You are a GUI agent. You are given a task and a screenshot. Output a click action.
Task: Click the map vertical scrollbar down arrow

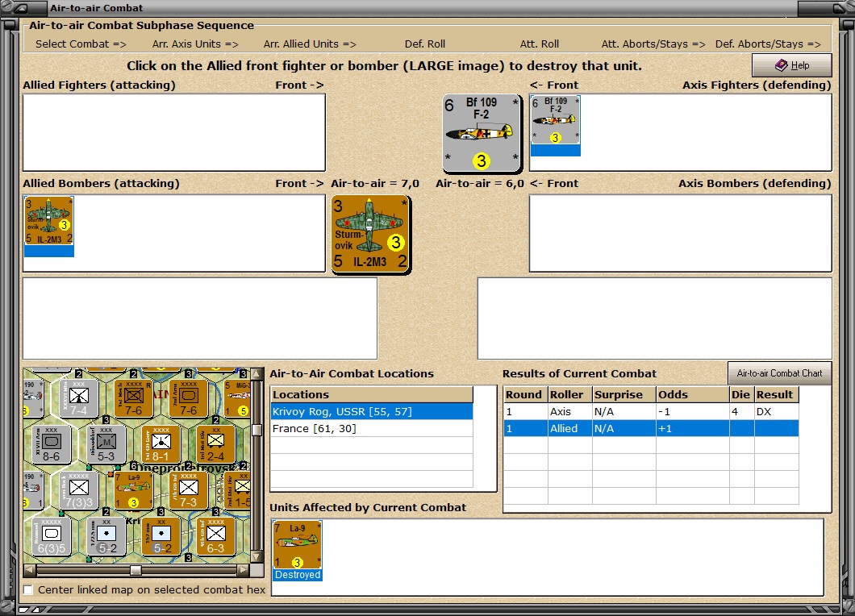(256, 556)
